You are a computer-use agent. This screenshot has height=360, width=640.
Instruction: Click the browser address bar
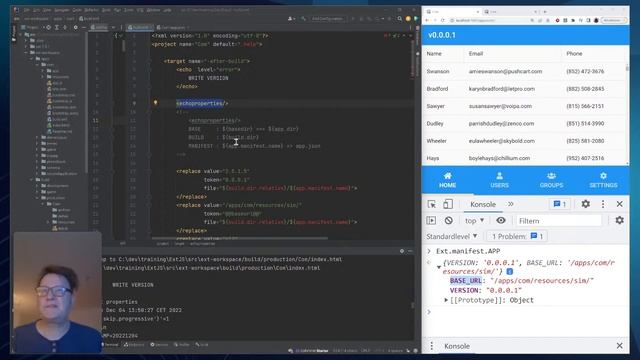point(490,20)
